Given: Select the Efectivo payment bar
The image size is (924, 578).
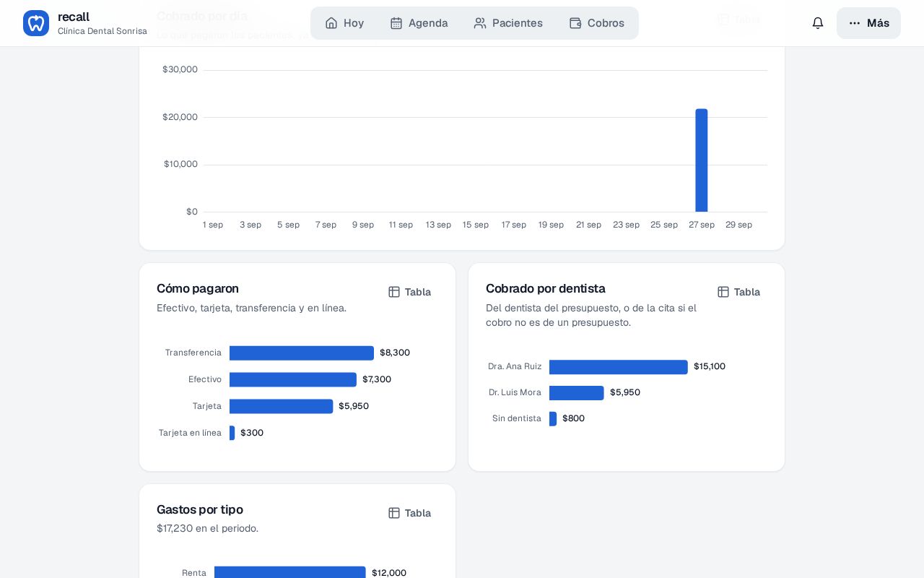Looking at the screenshot, I should 293,379.
